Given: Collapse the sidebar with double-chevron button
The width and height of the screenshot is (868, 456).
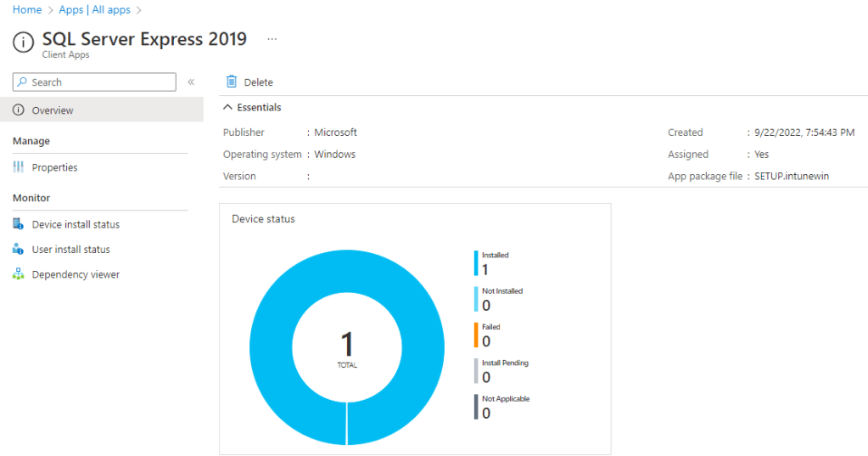Looking at the screenshot, I should [x=191, y=82].
